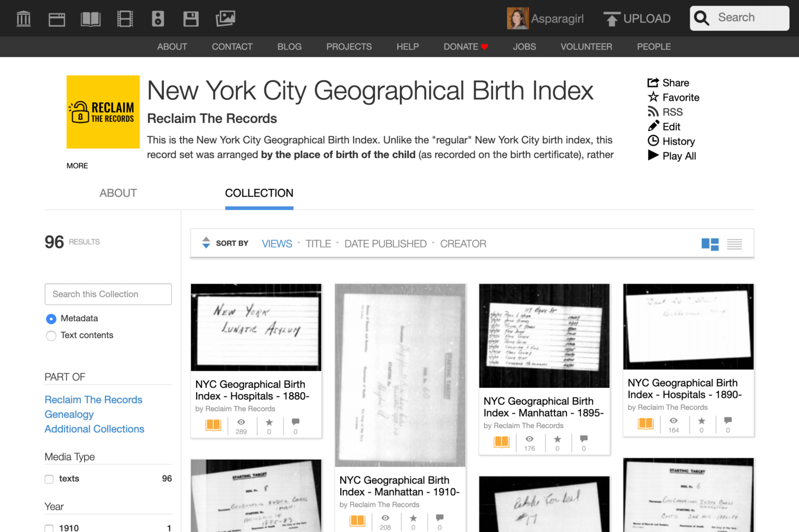The height and width of the screenshot is (532, 799).
Task: Open the video collection icon
Action: [125, 18]
